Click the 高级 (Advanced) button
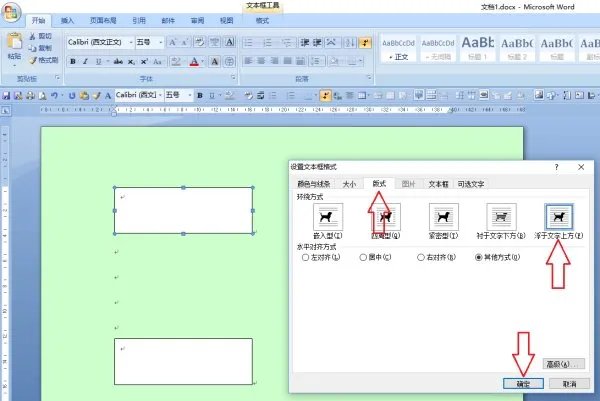Screen dimensions: 600x401 [563, 364]
